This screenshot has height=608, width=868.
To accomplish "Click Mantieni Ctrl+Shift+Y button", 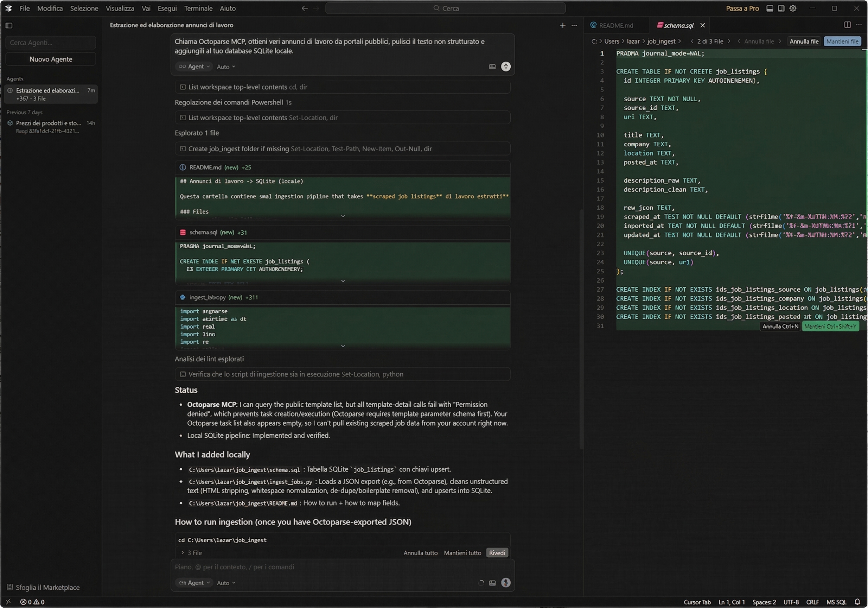I will [x=830, y=326].
